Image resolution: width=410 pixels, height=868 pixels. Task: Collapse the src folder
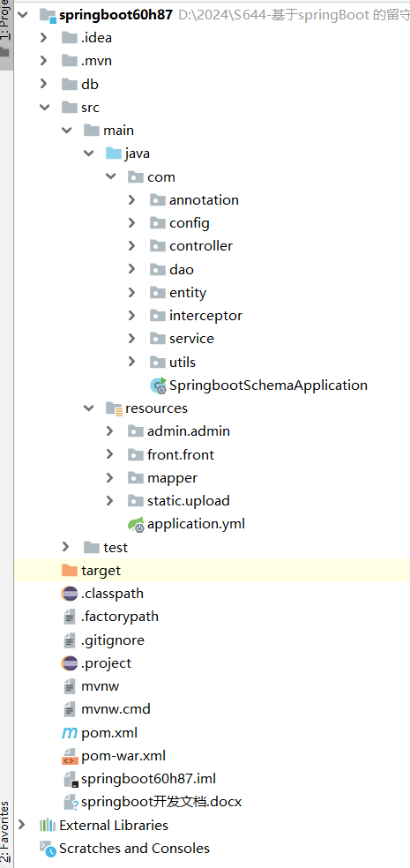(44, 108)
